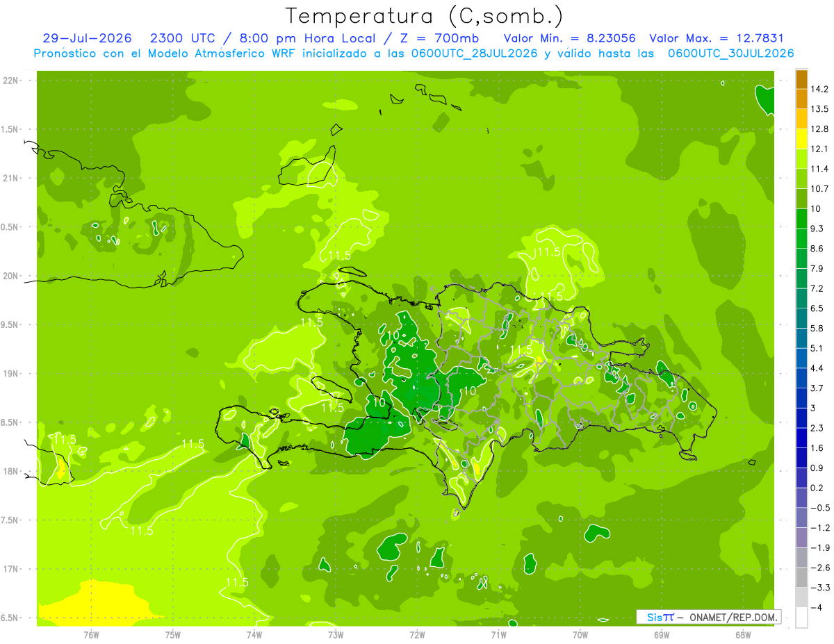Pick the gray colorbar segment between -3.3 and -2.6

pos(801,577)
